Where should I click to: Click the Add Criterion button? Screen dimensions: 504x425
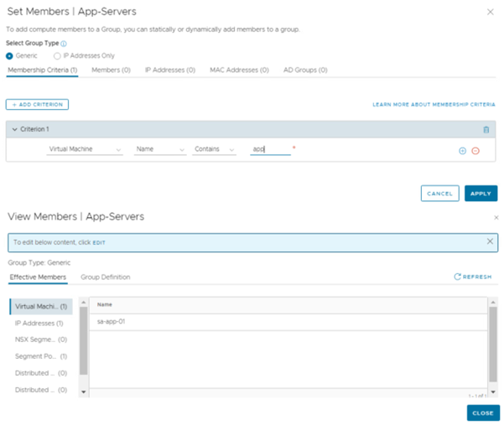tap(37, 104)
